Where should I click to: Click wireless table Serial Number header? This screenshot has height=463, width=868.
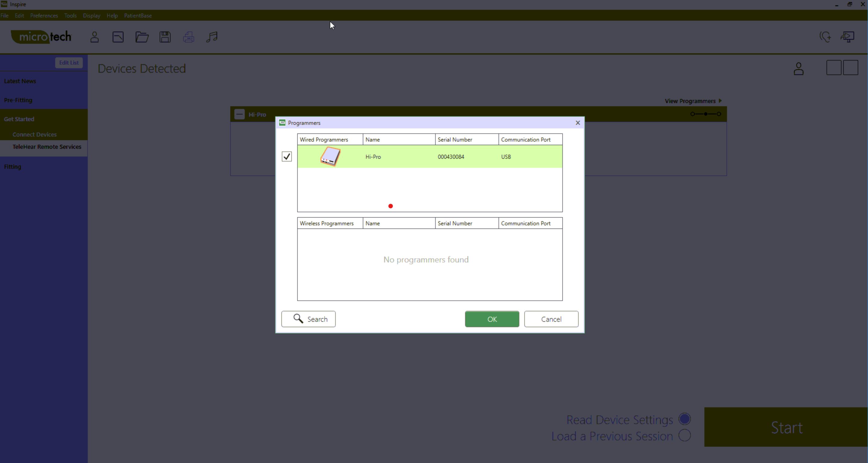point(467,223)
